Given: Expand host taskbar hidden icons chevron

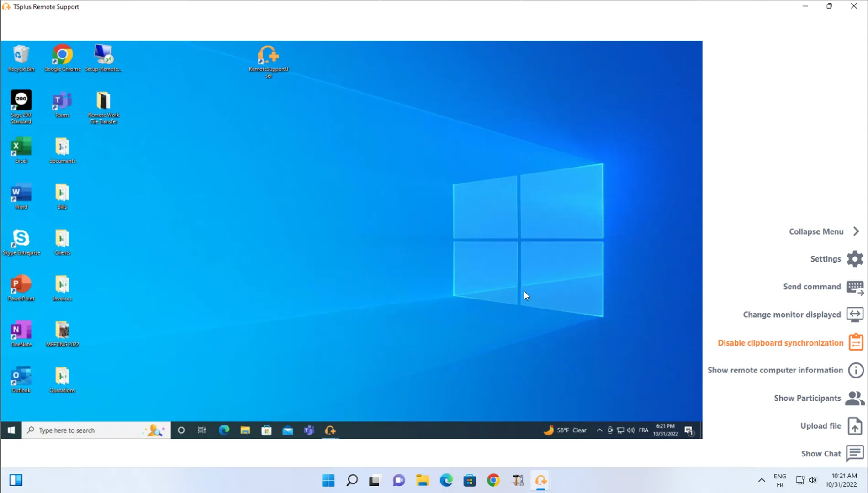Looking at the screenshot, I should [761, 480].
